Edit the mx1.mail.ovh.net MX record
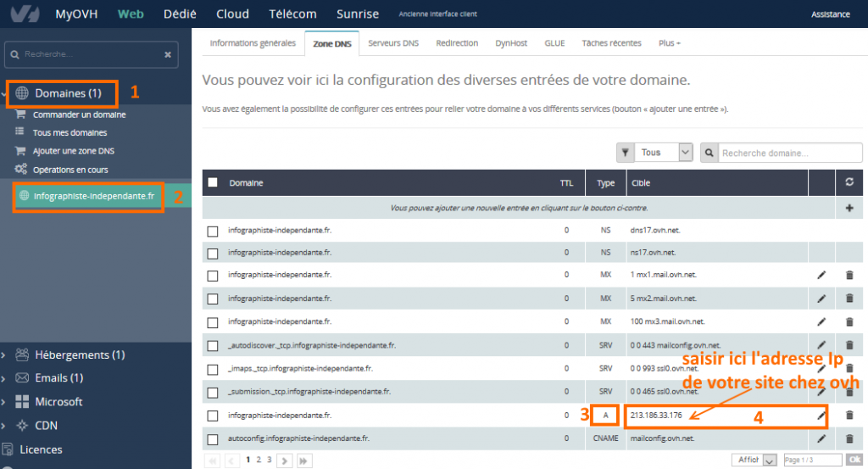The height and width of the screenshot is (469, 868). coord(821,275)
